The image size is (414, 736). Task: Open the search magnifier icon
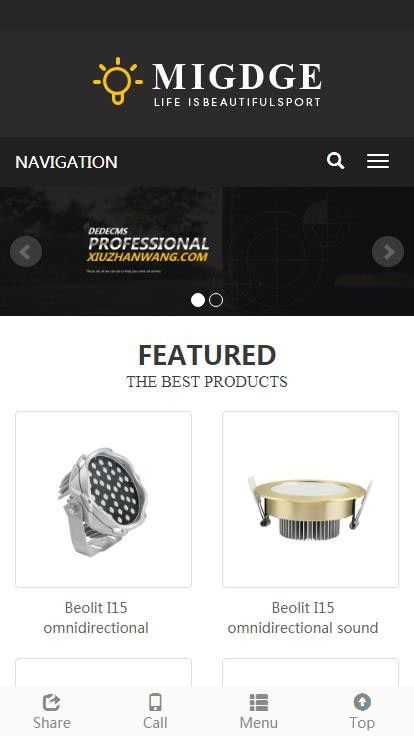(x=336, y=161)
